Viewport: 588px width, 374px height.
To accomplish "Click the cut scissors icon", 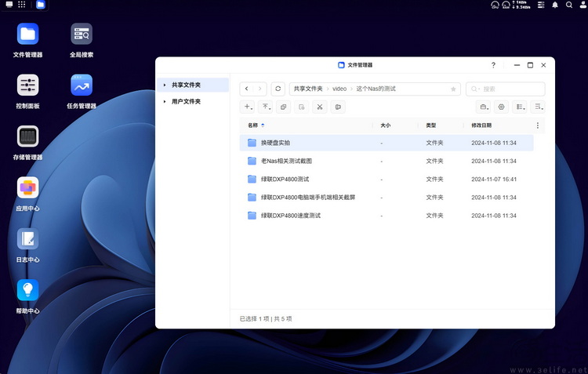I will point(320,107).
